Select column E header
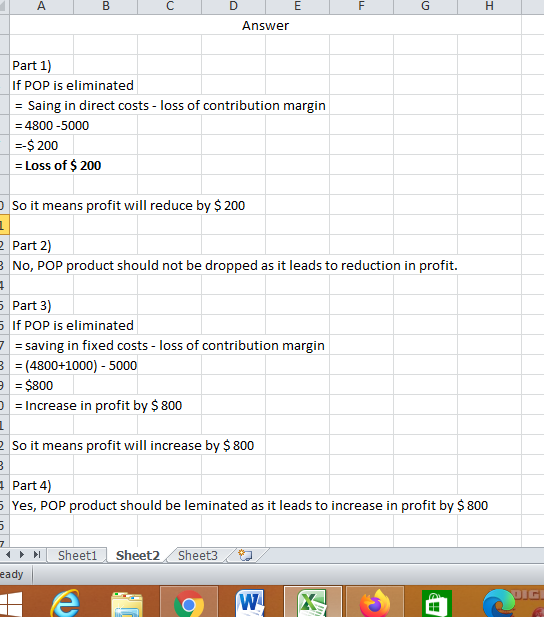This screenshot has width=544, height=617. point(298,6)
